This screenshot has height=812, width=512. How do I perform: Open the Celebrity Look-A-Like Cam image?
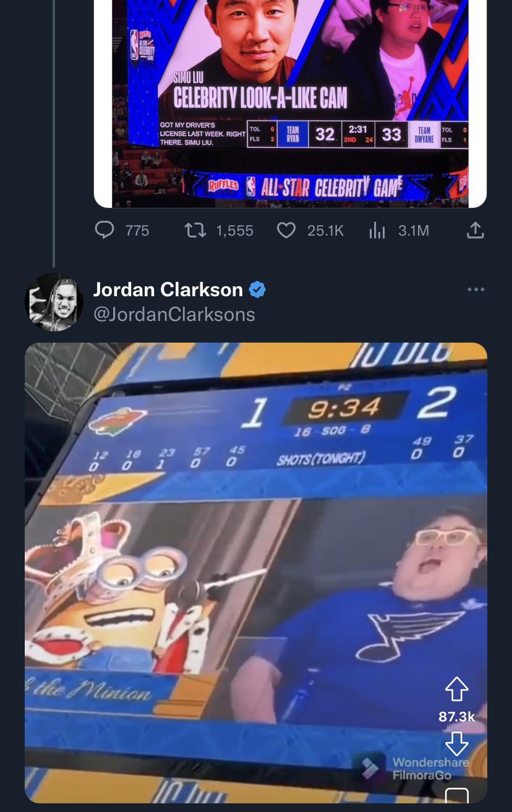tap(290, 103)
